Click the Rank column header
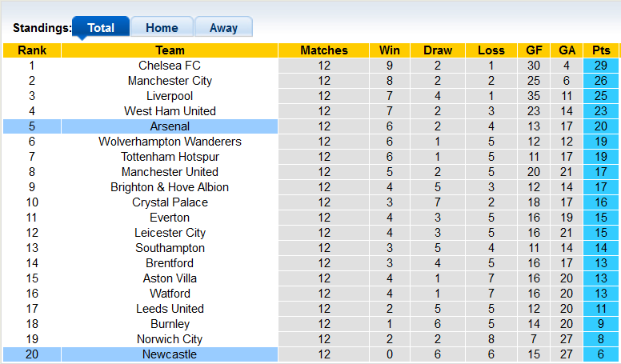621x364 pixels. point(32,50)
